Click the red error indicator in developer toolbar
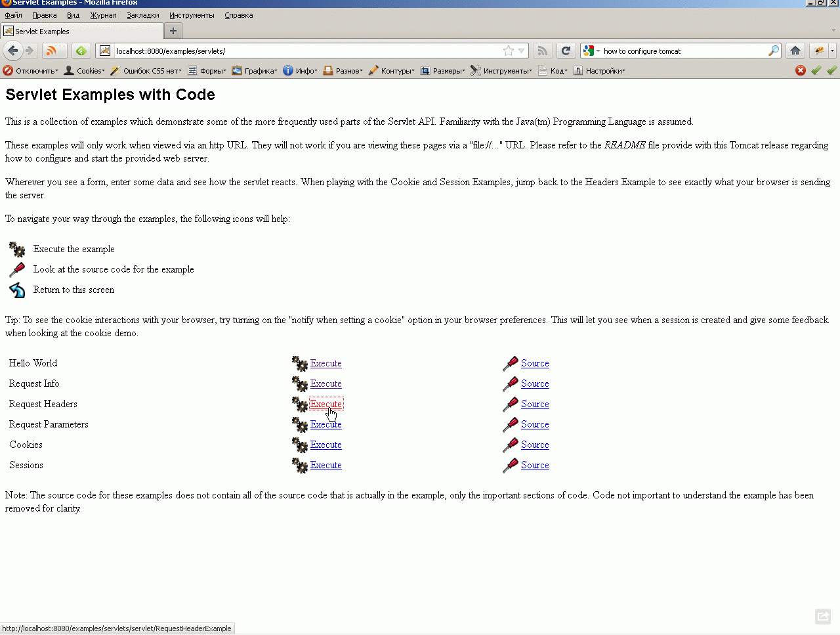Viewport: 840px width, 635px height. point(801,70)
